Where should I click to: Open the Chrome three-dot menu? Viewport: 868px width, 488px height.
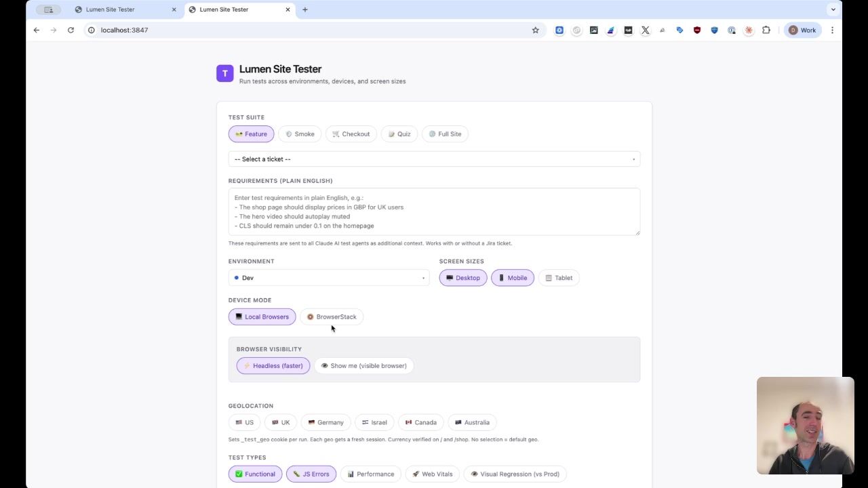(x=832, y=30)
